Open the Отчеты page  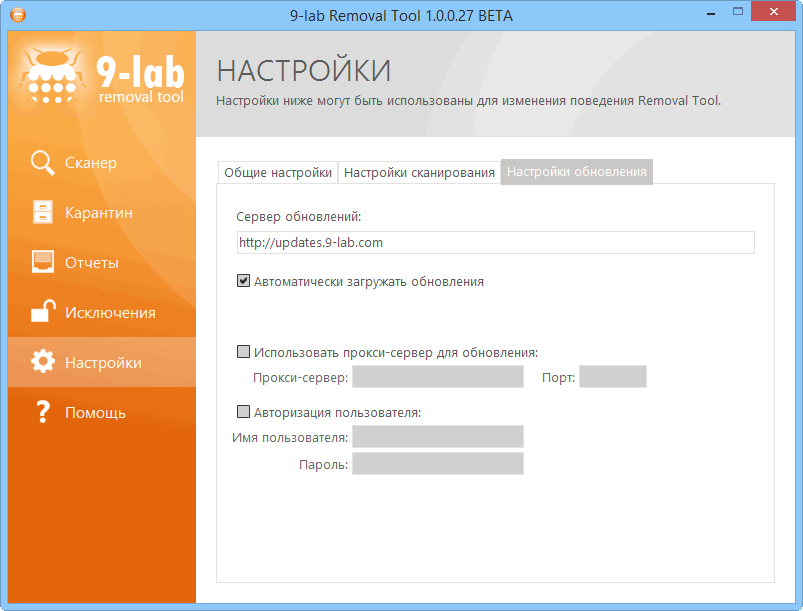pos(102,262)
